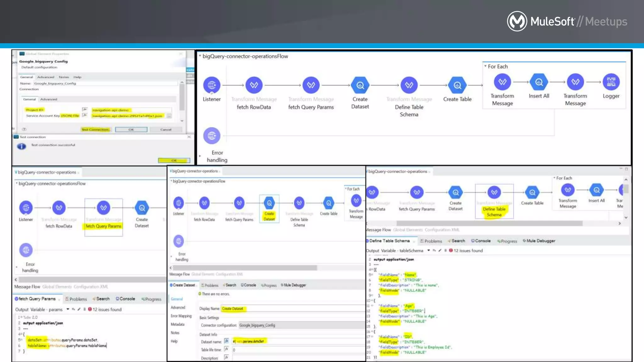Click Service Account Key JSON file field
The image size is (644, 362).
tap(129, 116)
